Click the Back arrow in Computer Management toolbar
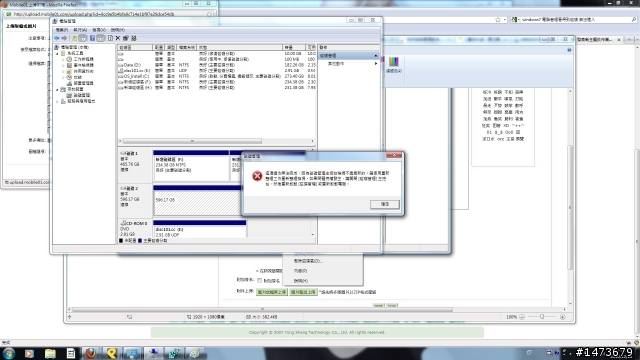 coord(57,38)
